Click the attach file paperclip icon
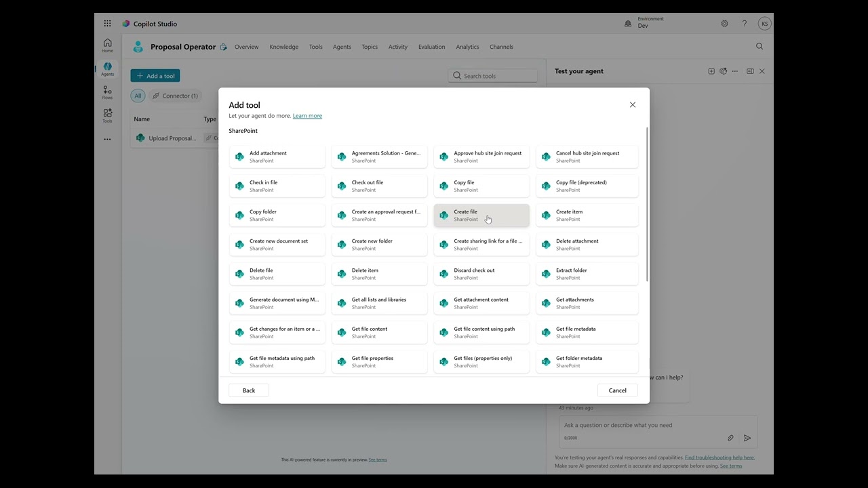The image size is (868, 488). [730, 439]
